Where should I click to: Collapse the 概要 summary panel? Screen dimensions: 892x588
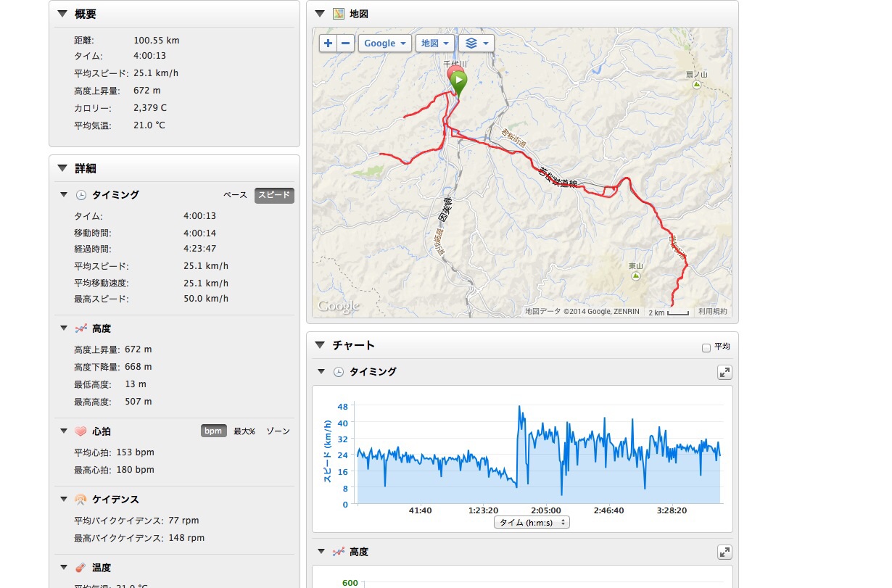point(62,14)
